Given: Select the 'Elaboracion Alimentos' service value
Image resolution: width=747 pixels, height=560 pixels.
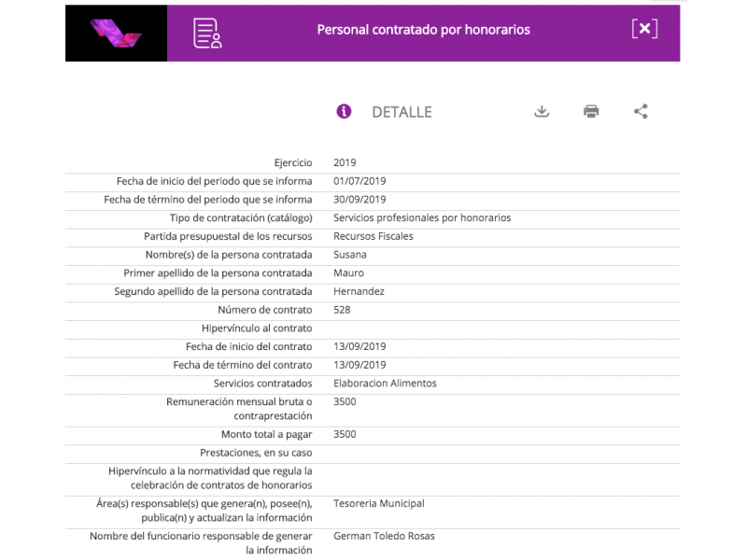Looking at the screenshot, I should point(385,384).
